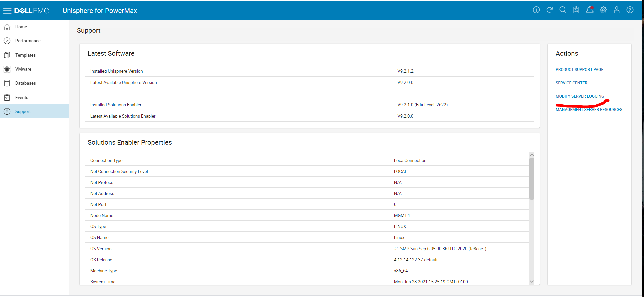The image size is (644, 297).
Task: Select the MGMT-1 node name value
Action: (402, 215)
